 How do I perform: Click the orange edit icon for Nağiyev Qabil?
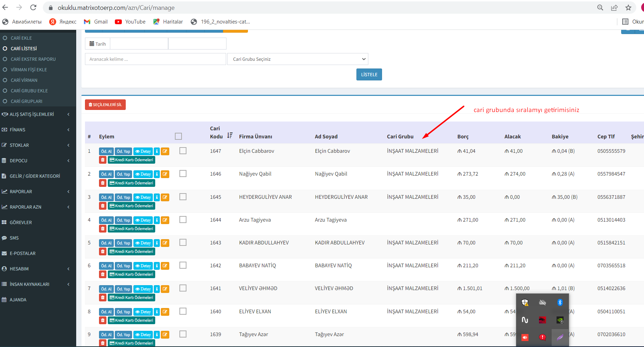pos(165,174)
